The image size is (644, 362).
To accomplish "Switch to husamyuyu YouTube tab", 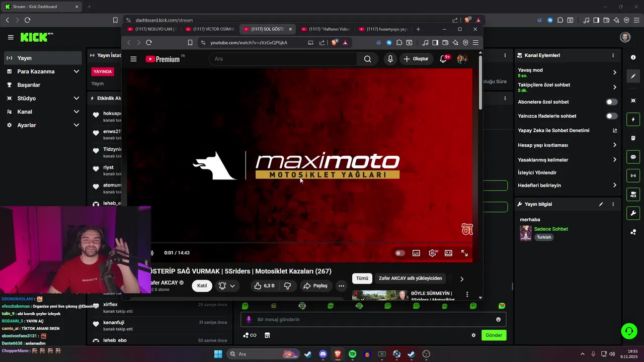I will pyautogui.click(x=383, y=29).
